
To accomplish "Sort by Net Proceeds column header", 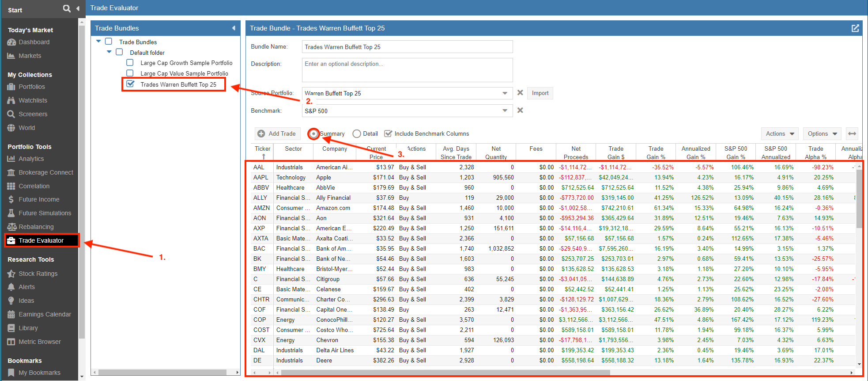I will [576, 152].
